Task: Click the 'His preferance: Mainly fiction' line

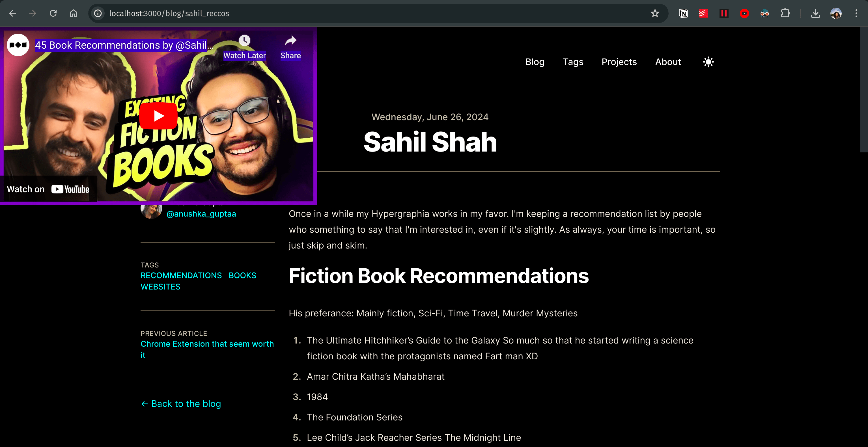Action: pyautogui.click(x=433, y=313)
